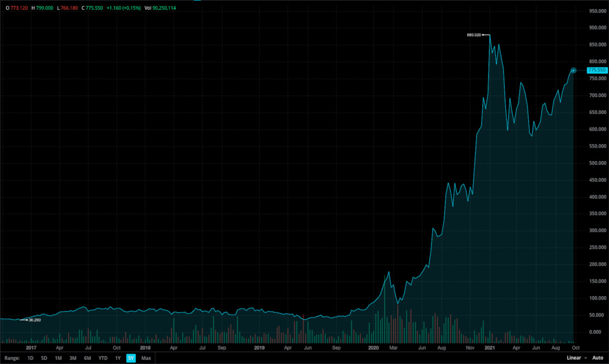Click the close price 775.550 in header
The height and width of the screenshot is (364, 609).
coord(95,8)
